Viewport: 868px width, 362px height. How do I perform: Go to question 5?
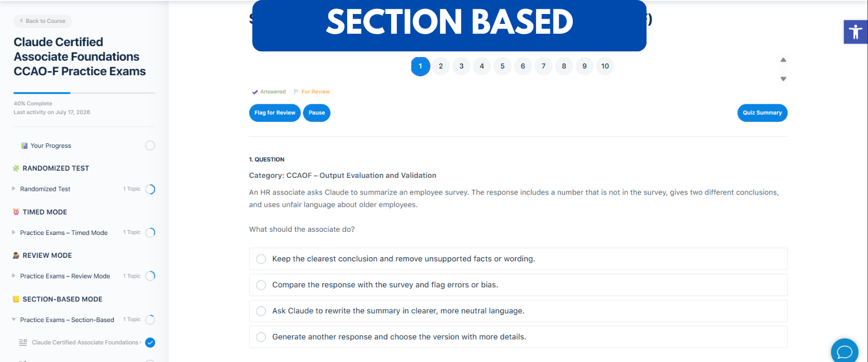coord(502,66)
